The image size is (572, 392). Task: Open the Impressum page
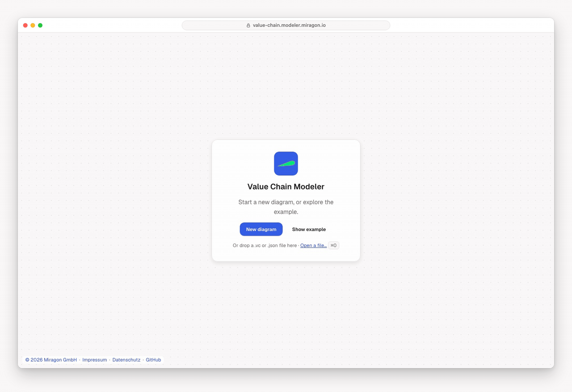point(95,360)
